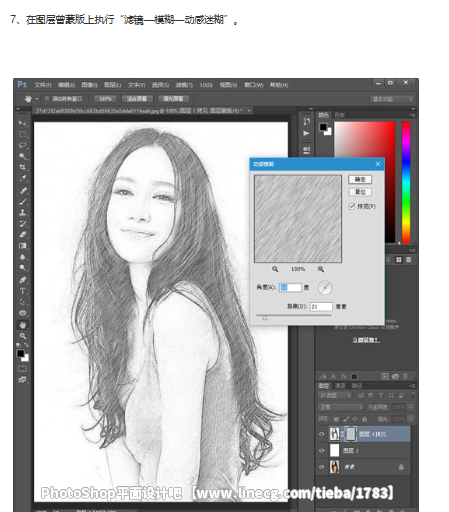Select the Brush tool
This screenshot has height=512, width=449.
click(x=23, y=202)
